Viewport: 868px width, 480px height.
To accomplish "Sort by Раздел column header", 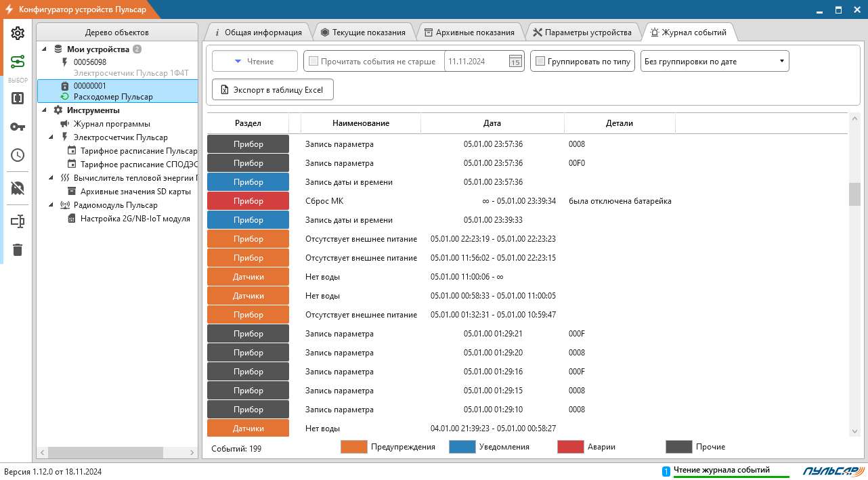I will (x=248, y=123).
